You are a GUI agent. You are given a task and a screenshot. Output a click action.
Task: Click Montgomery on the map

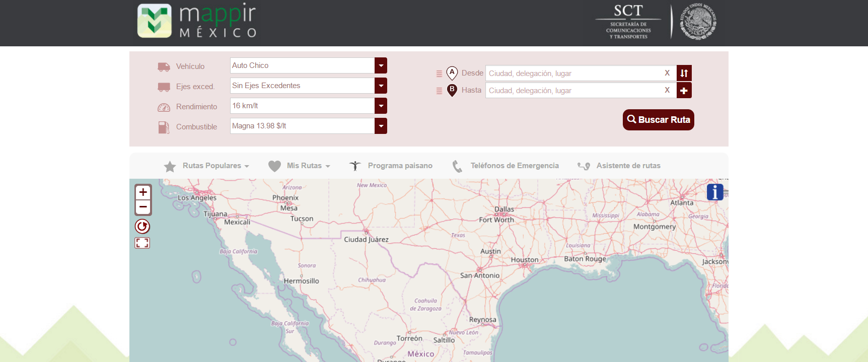655,227
